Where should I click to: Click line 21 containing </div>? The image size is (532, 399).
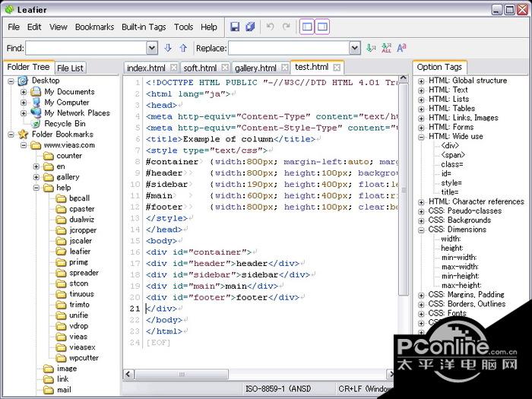coord(161,309)
